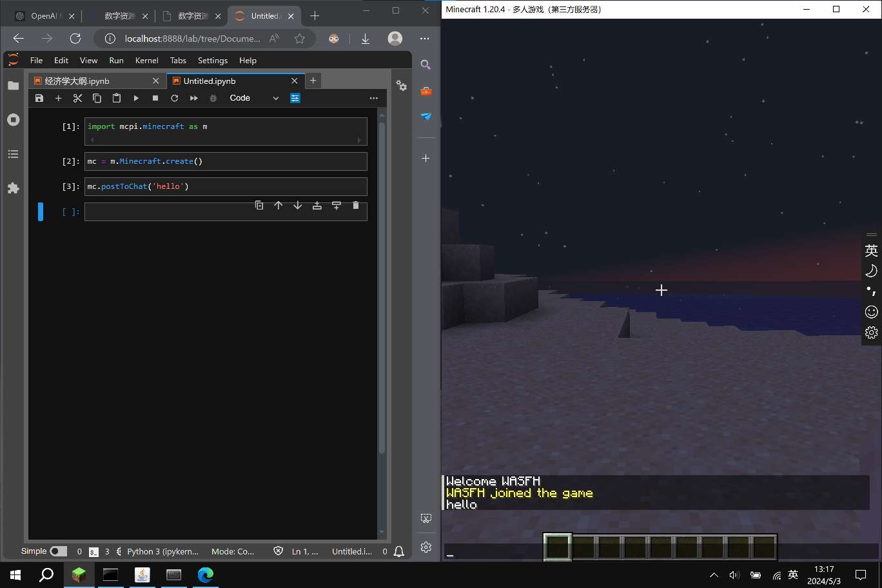Open the extension manager puzzle icon
The height and width of the screenshot is (588, 882).
click(14, 188)
